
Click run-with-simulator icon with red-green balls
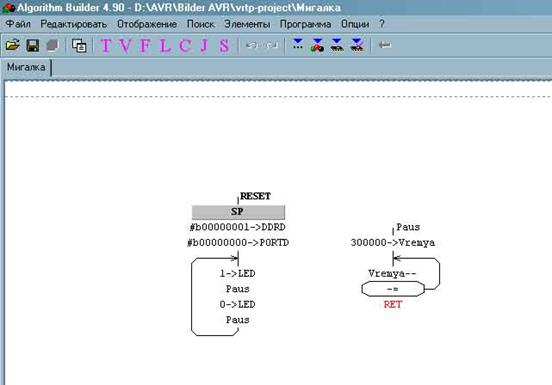[317, 45]
